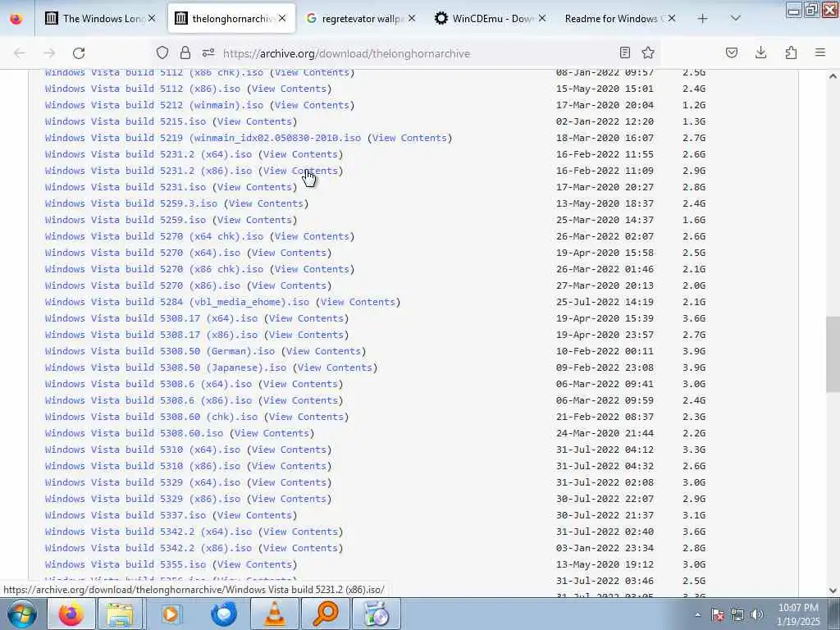Open Windows Vista build 5342.2 (x64).iso
This screenshot has height=630, width=840.
[148, 532]
